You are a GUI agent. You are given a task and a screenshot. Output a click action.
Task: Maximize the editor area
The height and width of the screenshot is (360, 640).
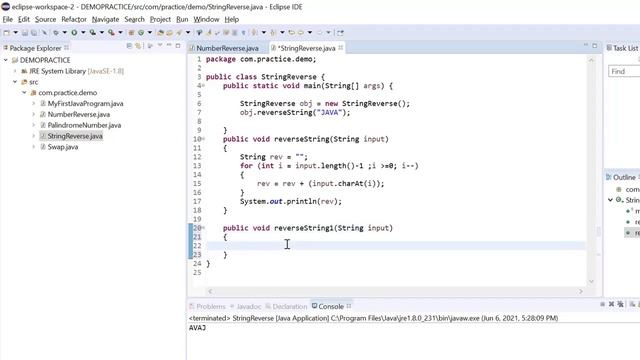[595, 46]
